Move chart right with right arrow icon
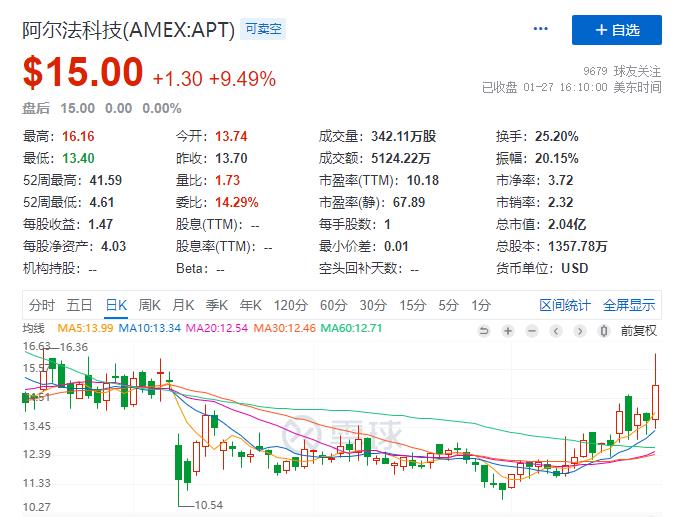Viewport: 680px width, 517px height. (x=579, y=331)
